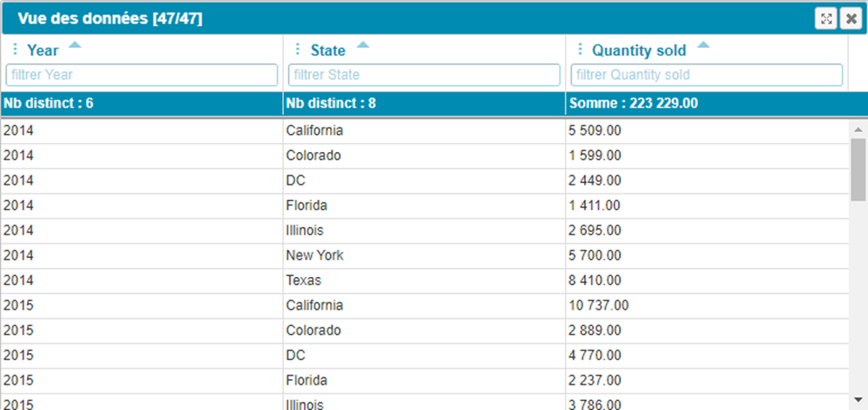
Task: Focus the filtrer State input field
Action: click(424, 74)
